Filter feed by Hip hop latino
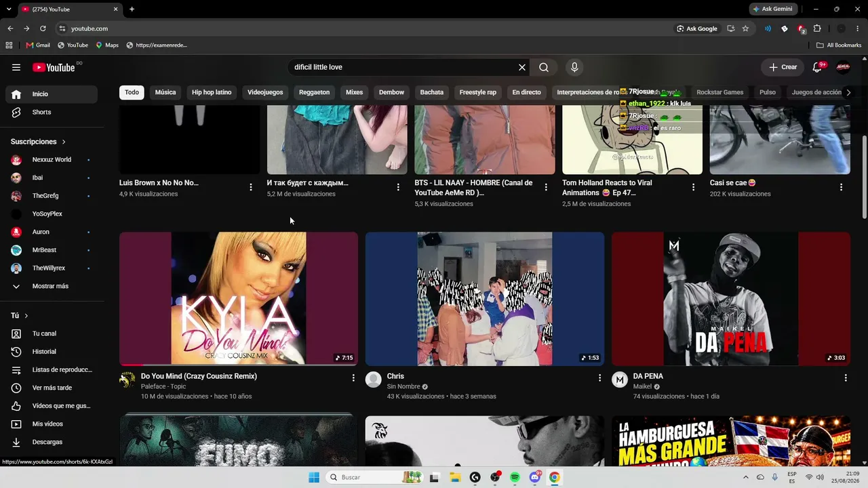This screenshot has height=488, width=868. pos(212,92)
